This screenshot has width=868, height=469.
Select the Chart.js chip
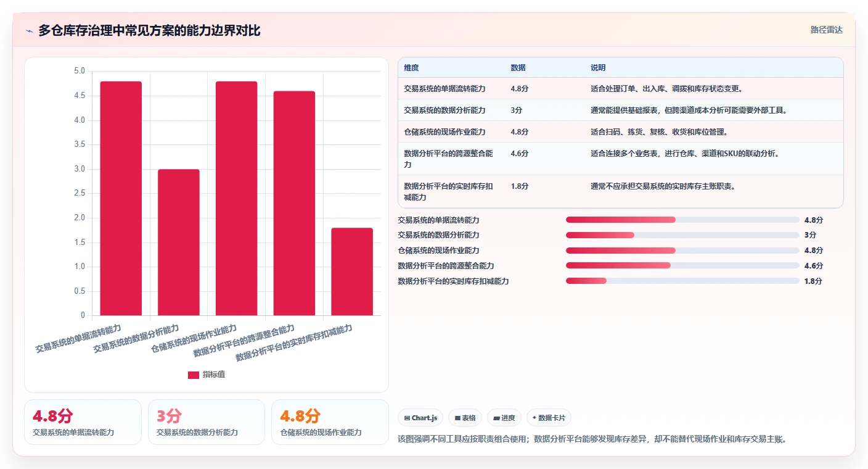click(x=421, y=418)
